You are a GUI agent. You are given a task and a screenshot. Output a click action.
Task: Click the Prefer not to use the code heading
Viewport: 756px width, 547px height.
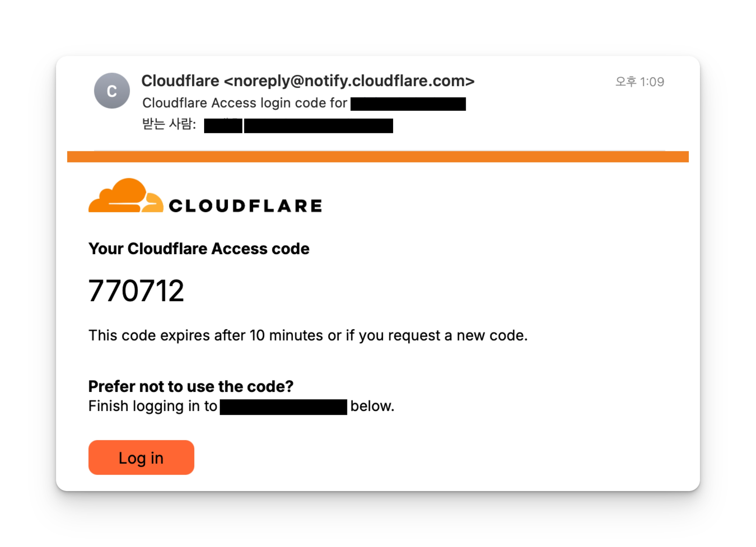click(x=191, y=386)
